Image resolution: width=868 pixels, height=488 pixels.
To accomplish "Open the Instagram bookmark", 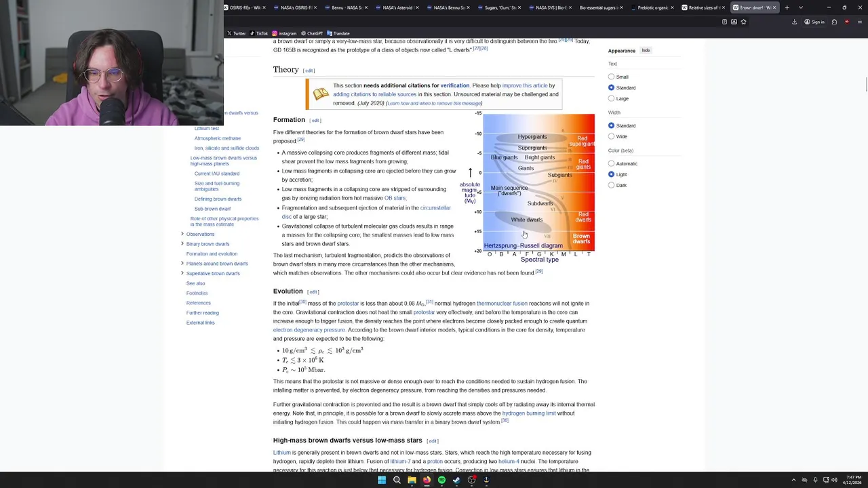I will [284, 33].
